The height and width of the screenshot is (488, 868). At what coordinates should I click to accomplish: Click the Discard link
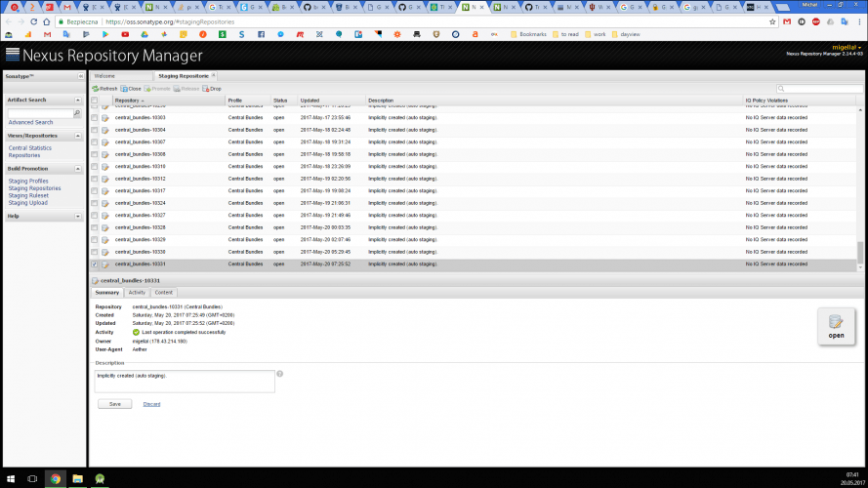151,404
